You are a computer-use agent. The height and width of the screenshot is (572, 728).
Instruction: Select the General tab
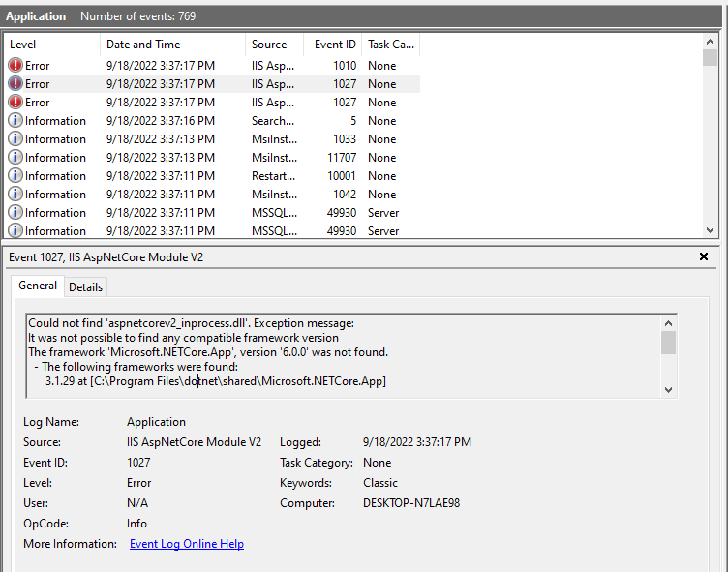click(x=38, y=286)
